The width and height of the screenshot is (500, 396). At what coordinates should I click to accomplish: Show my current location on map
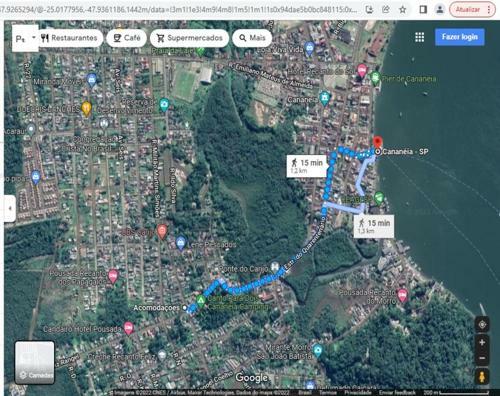[x=482, y=325]
